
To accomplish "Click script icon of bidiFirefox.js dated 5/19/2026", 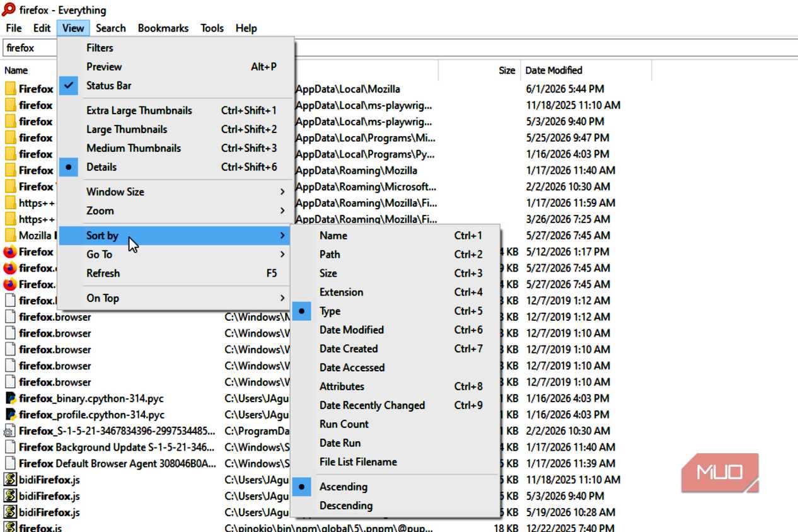I will (10, 512).
